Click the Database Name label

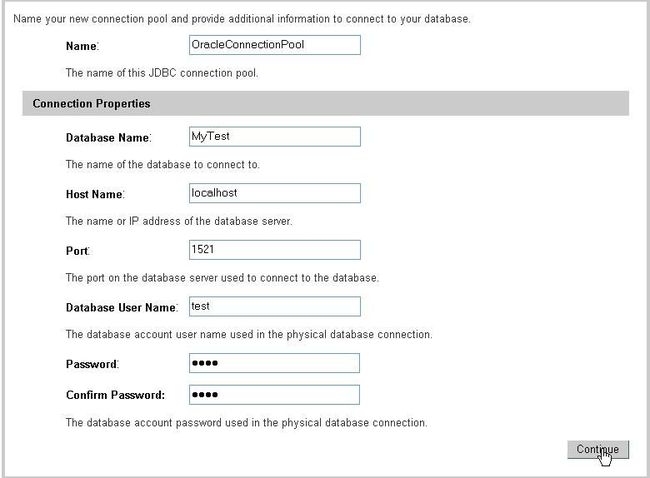click(x=109, y=138)
